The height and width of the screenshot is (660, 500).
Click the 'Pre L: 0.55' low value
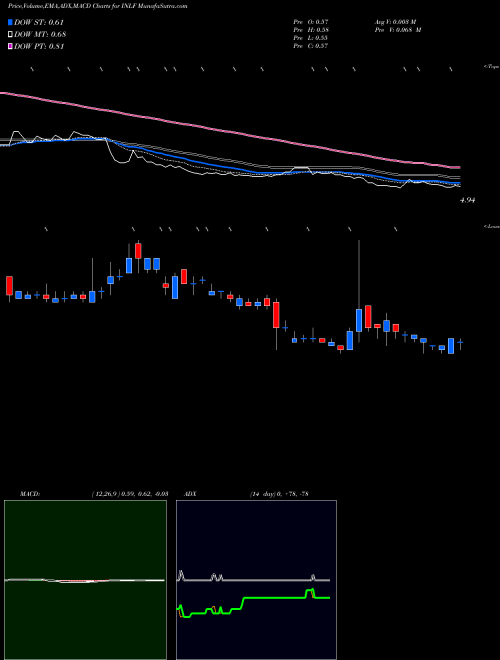(311, 38)
